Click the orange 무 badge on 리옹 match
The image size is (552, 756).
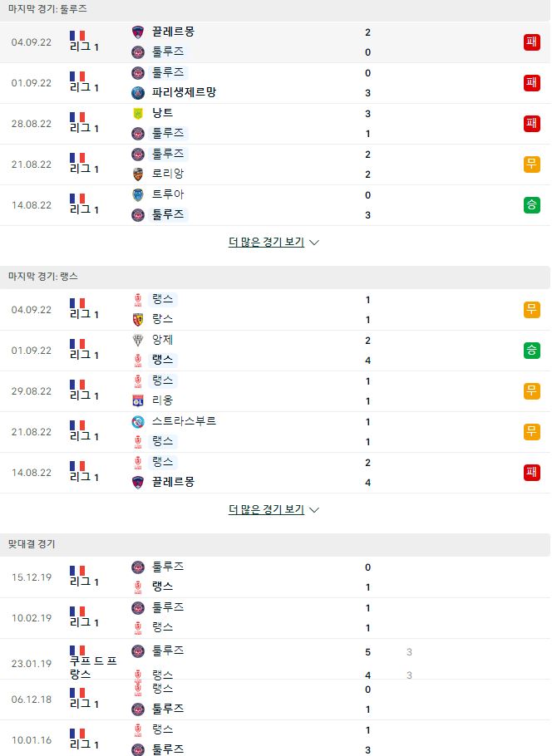pyautogui.click(x=532, y=391)
